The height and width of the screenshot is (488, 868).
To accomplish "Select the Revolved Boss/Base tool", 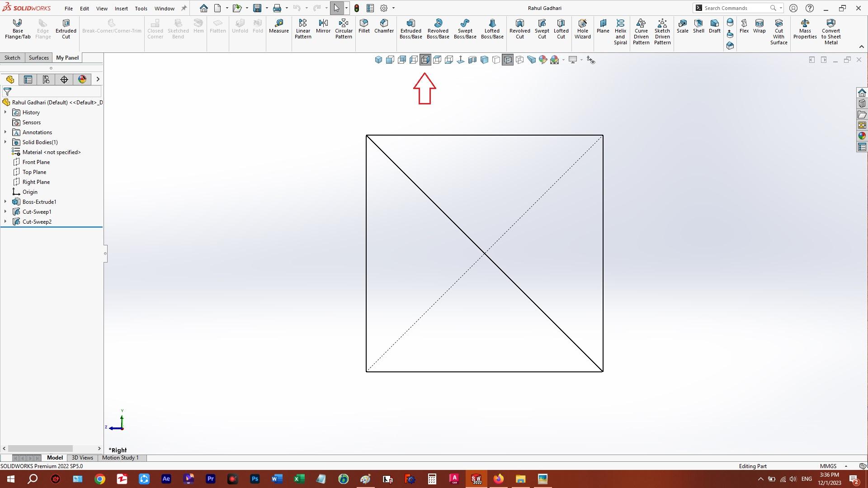I will click(438, 29).
